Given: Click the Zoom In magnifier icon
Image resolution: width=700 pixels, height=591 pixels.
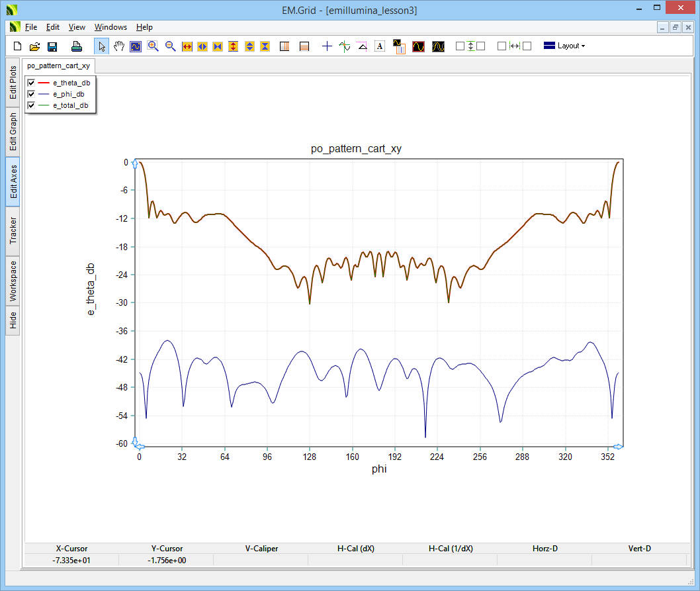Looking at the screenshot, I should [x=153, y=46].
